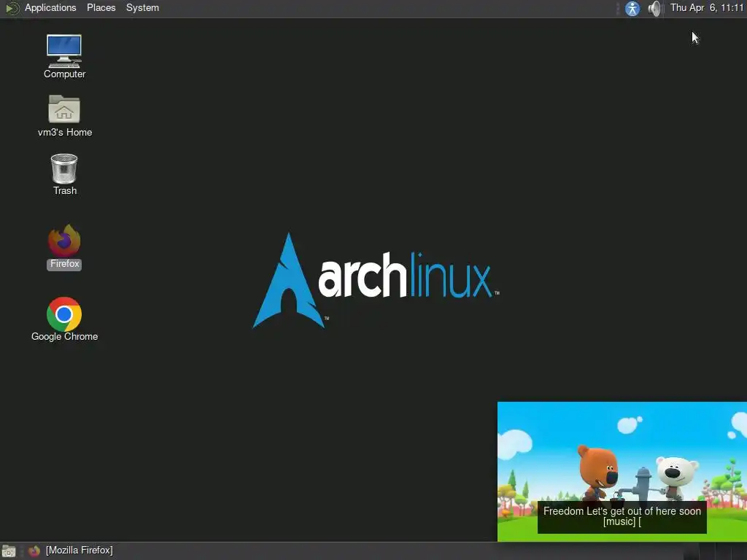Image resolution: width=747 pixels, height=560 pixels.
Task: Restore the [Mozilla Firefox] taskbar window
Action: click(71, 551)
